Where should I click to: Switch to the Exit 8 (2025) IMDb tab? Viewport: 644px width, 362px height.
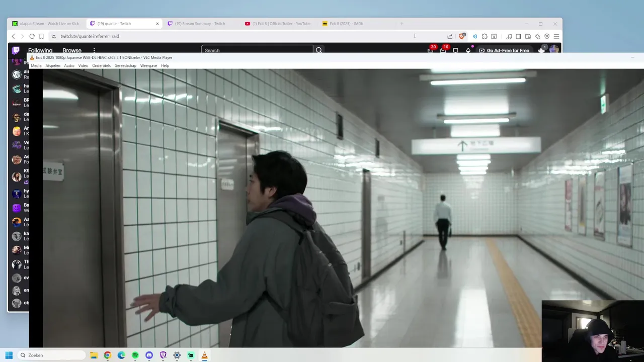pos(355,24)
